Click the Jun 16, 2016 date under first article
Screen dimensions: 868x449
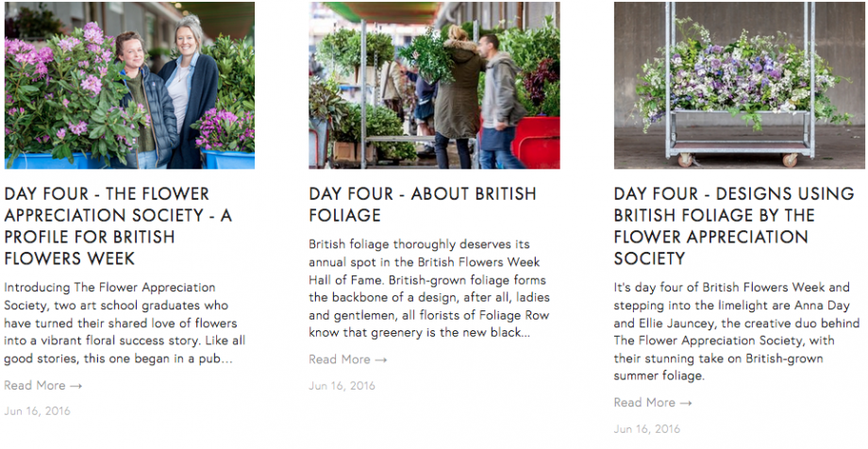tap(37, 411)
